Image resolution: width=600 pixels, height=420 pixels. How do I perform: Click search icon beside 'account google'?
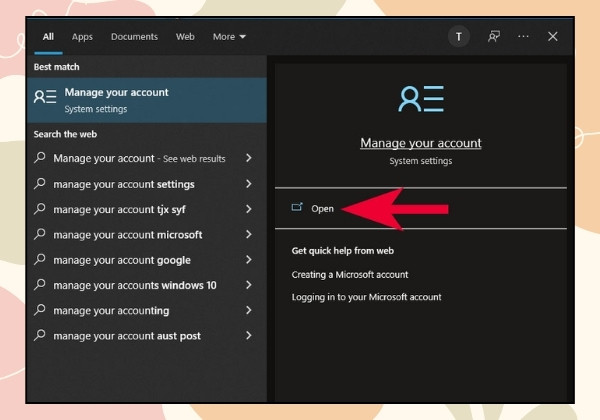40,259
